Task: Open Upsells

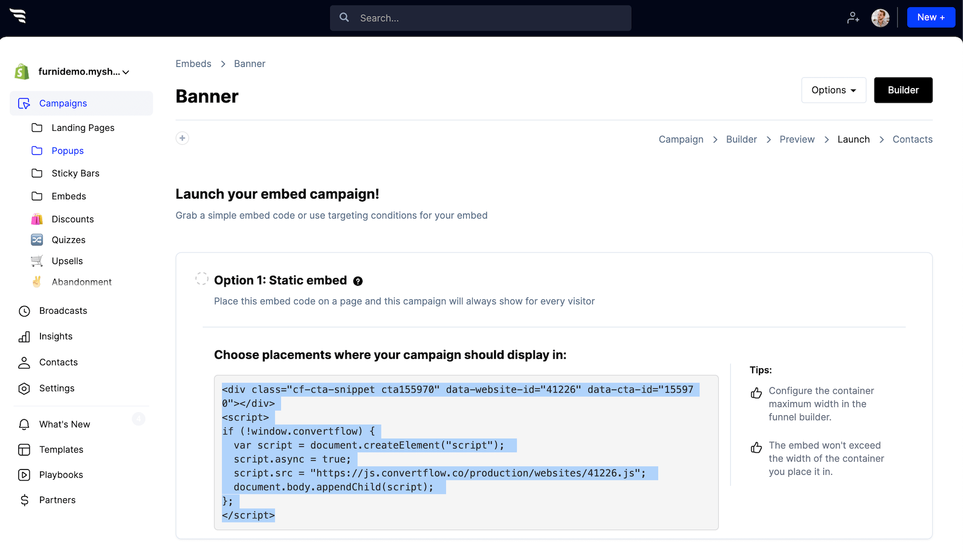Action: [x=67, y=261]
